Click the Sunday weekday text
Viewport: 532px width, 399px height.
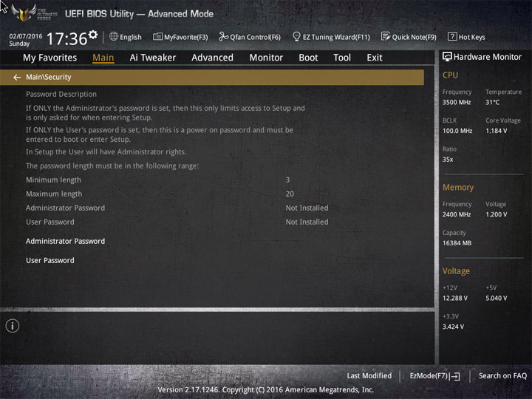click(19, 44)
